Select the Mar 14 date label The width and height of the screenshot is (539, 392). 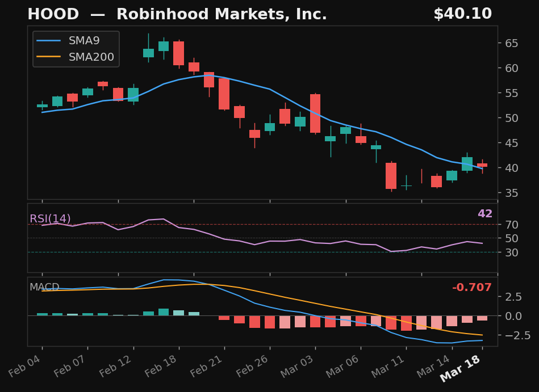pyautogui.click(x=433, y=366)
